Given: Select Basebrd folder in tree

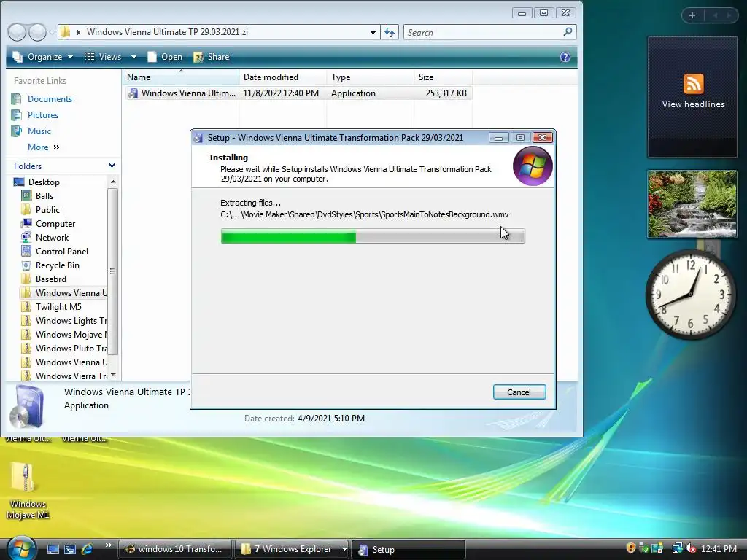Looking at the screenshot, I should click(50, 279).
